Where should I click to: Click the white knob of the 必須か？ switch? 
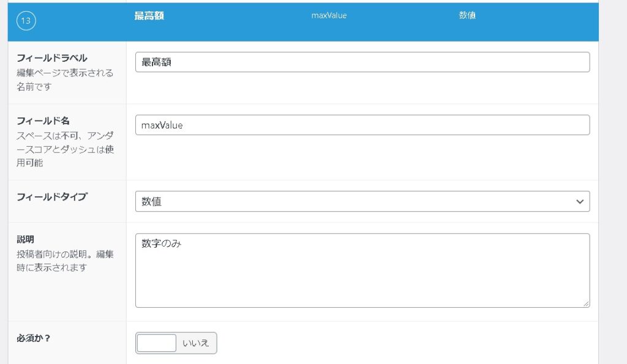[157, 343]
